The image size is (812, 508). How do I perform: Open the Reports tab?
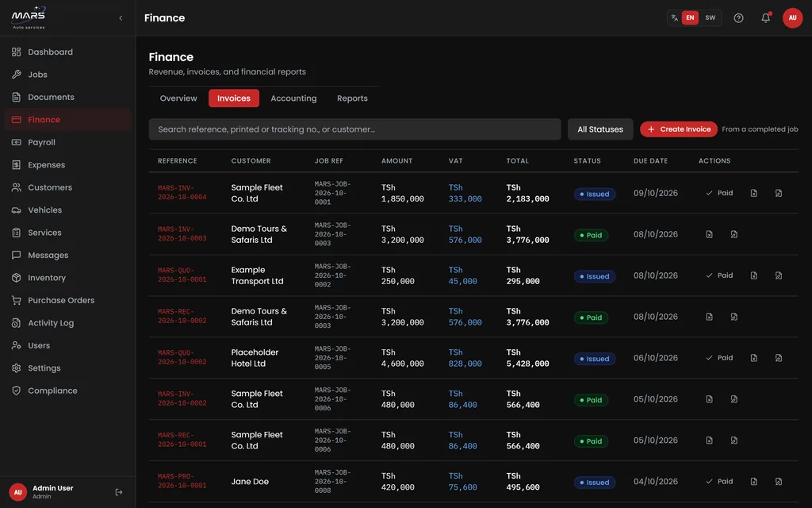(x=352, y=98)
